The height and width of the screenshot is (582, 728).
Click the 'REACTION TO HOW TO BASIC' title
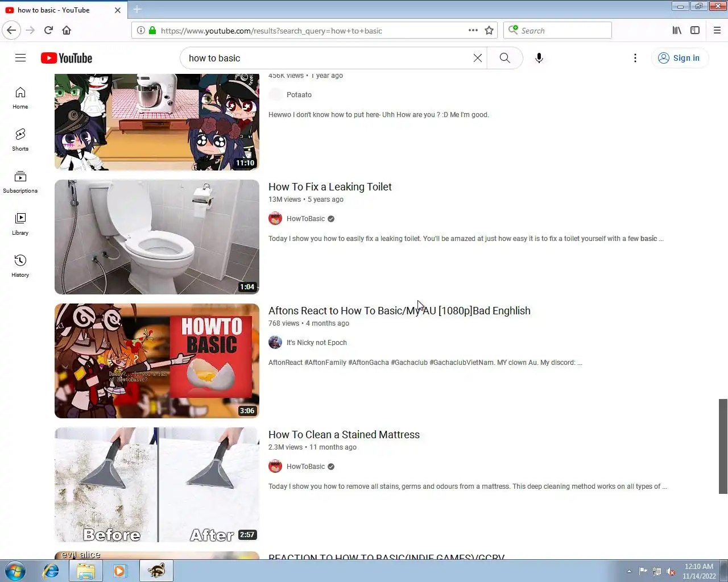[x=386, y=556]
